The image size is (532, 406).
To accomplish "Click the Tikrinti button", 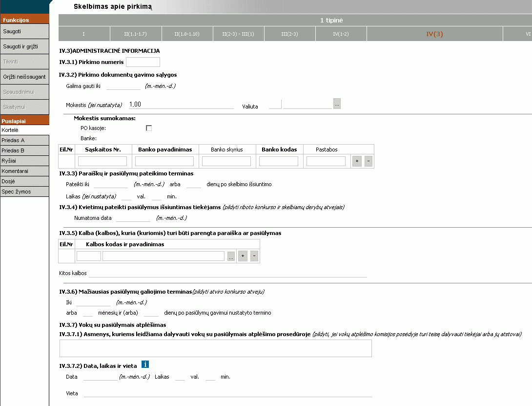I will (x=24, y=62).
